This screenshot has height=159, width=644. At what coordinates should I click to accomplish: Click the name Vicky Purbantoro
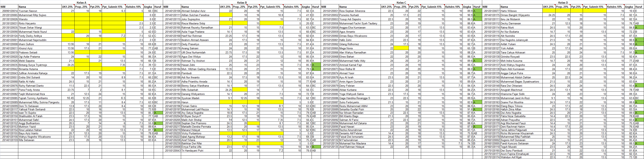[200, 133]
